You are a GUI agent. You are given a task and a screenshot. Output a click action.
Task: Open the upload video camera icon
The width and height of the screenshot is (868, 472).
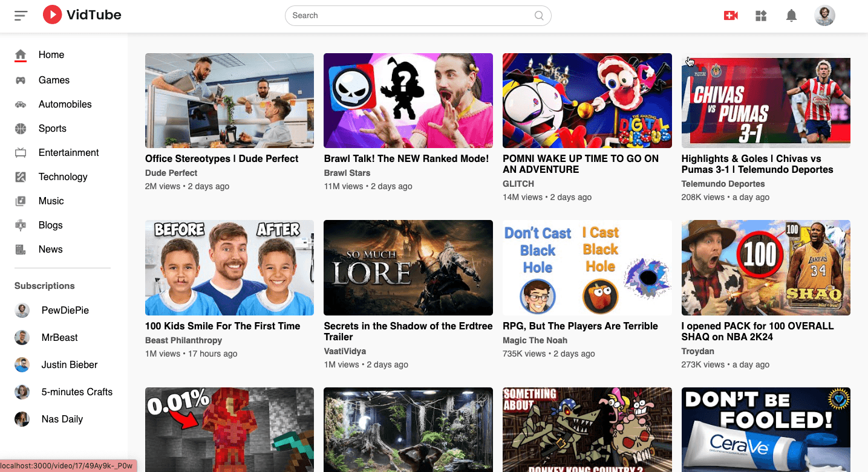[x=731, y=16]
